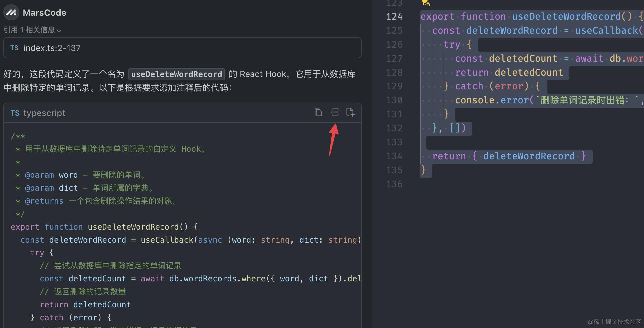Click 'return { deleteWordRecord }' in editor
Screen dimensions: 644x328
click(x=509, y=156)
